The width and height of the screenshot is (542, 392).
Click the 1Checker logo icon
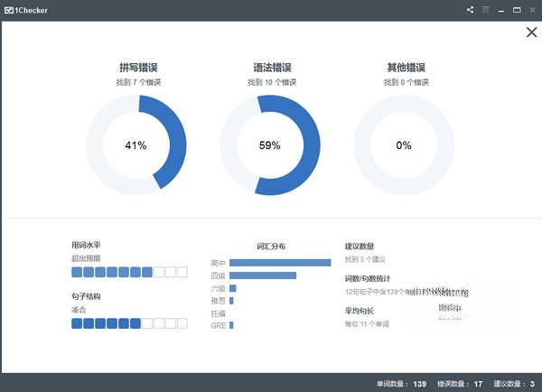tap(9, 10)
